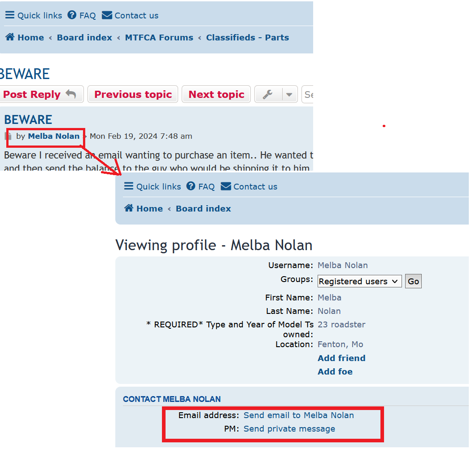
Task: Click the small post icon before author name
Action: (x=8, y=136)
